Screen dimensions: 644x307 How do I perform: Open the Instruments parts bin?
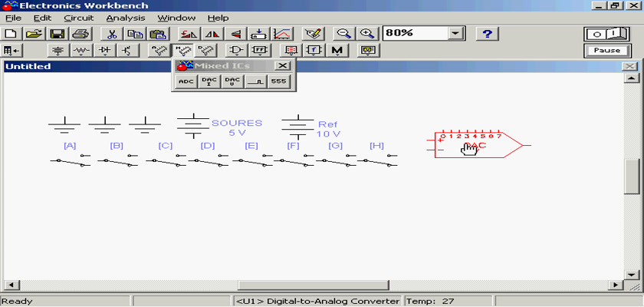click(x=369, y=51)
